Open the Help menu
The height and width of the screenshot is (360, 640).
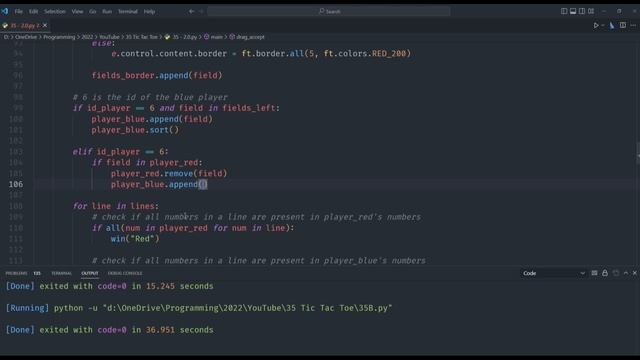click(x=149, y=11)
